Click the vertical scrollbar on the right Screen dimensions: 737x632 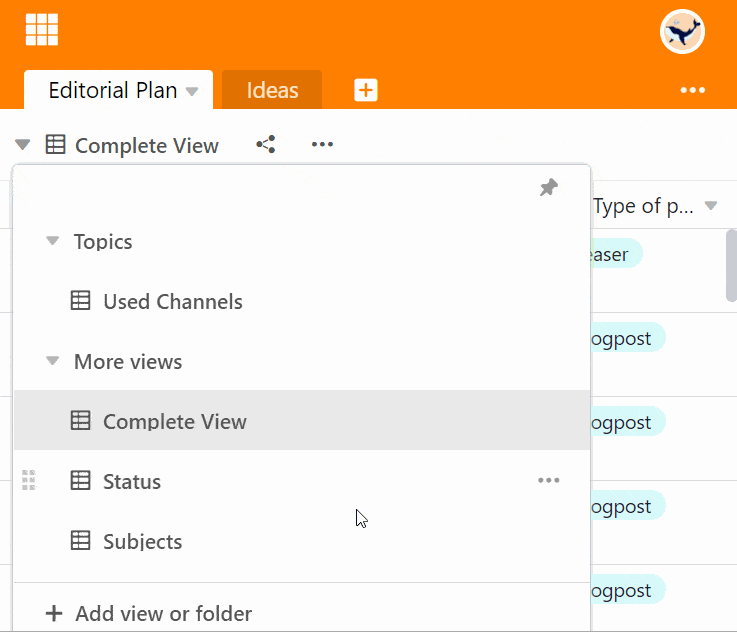pyautogui.click(x=731, y=264)
